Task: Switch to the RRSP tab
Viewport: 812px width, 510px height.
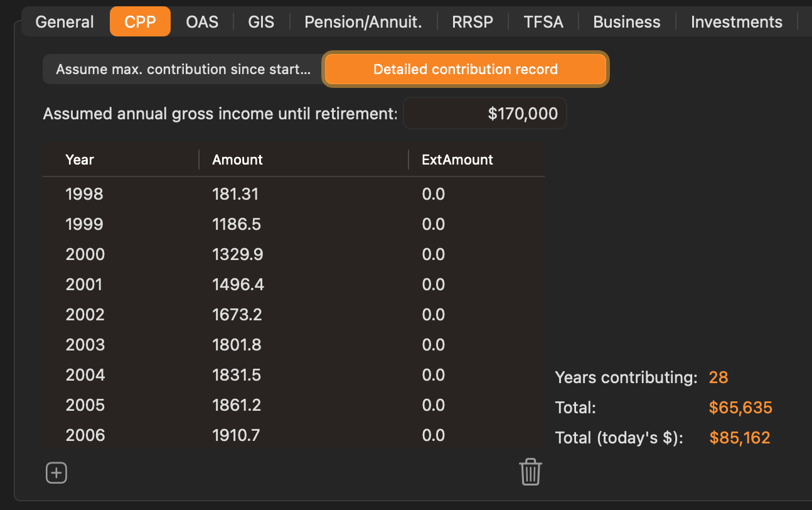Action: tap(473, 22)
